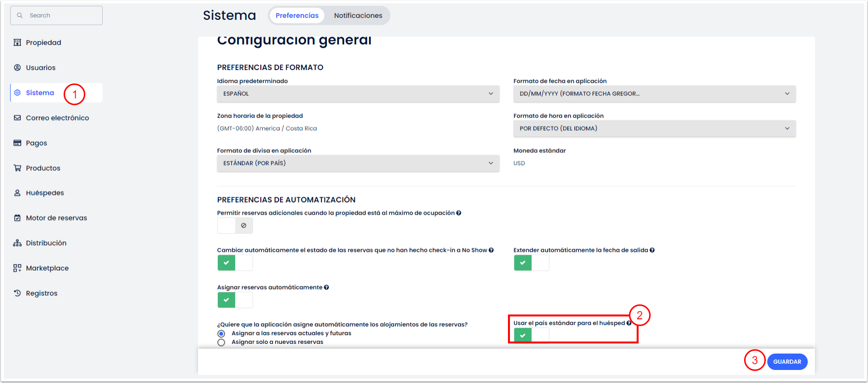
Task: Click help icon next to Asignar reservas automáticamente
Action: click(326, 287)
